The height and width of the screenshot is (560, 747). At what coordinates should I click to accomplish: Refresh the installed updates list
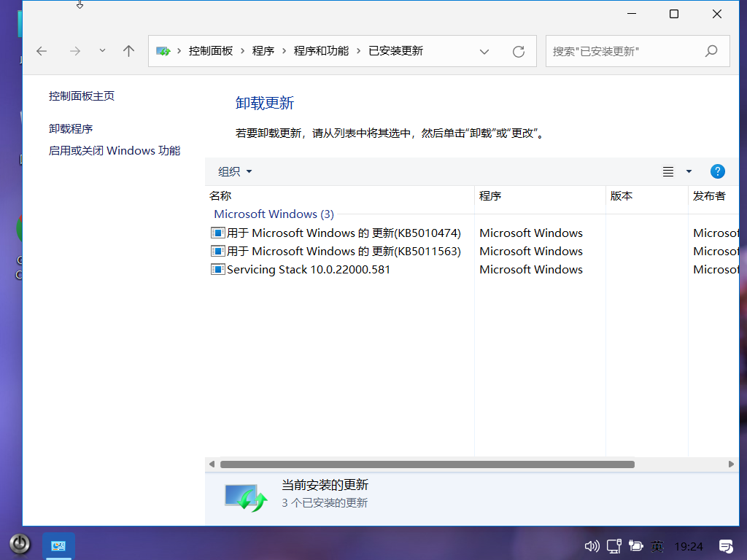519,52
